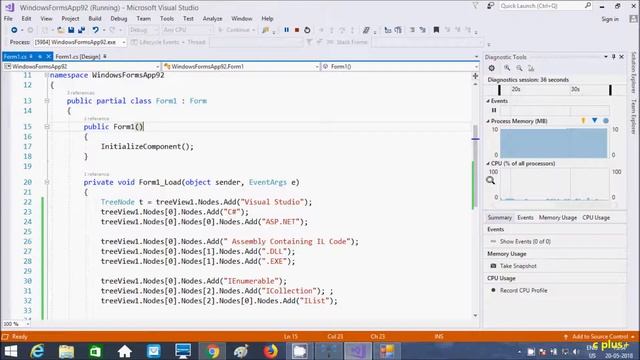
Task: Open the Debug menu
Action: tap(119, 18)
